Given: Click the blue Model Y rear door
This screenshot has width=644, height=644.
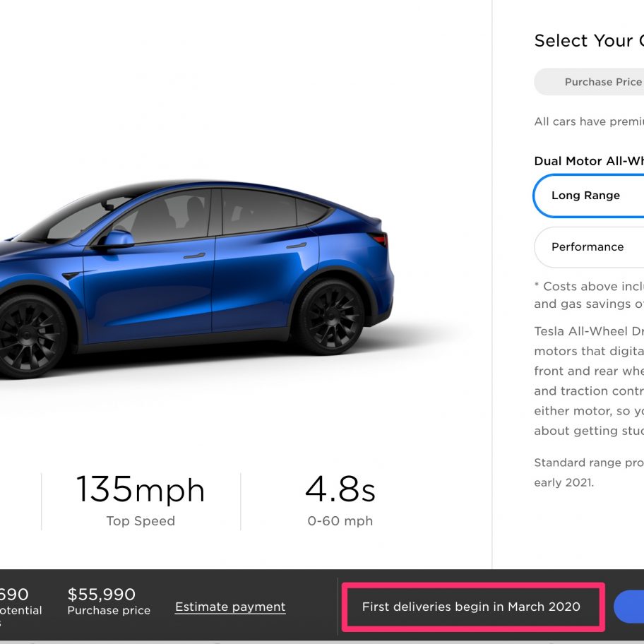Looking at the screenshot, I should point(265,280).
